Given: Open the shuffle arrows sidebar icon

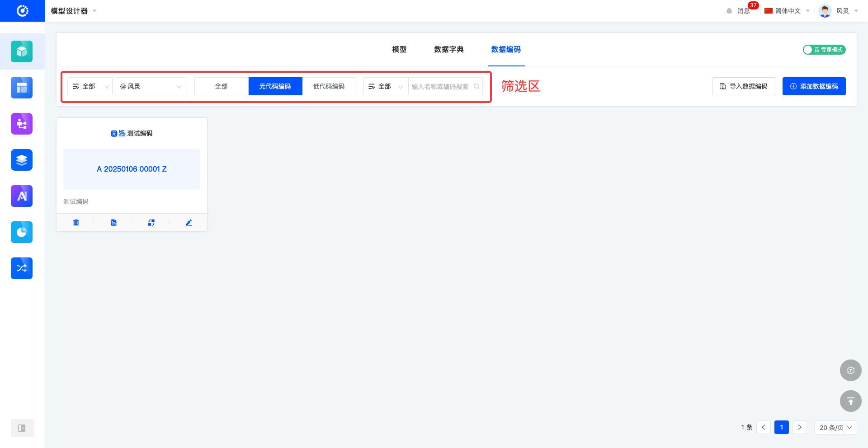Looking at the screenshot, I should pos(22,268).
